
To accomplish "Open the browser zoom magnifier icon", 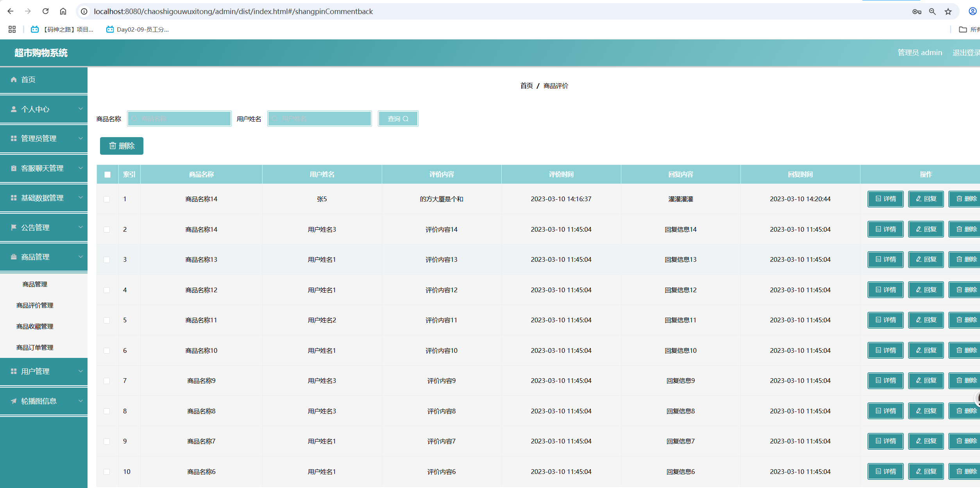I will (932, 11).
